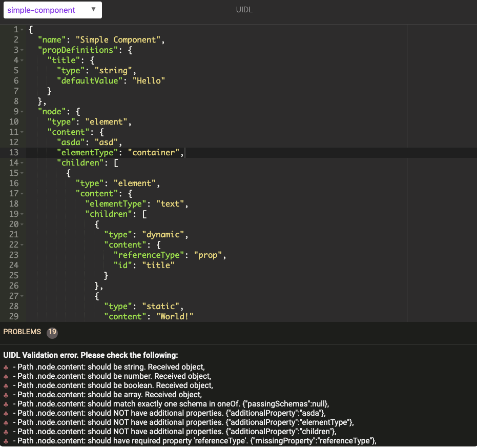Click the "World!" content value
Image resolution: width=477 pixels, height=448 pixels.
175,317
